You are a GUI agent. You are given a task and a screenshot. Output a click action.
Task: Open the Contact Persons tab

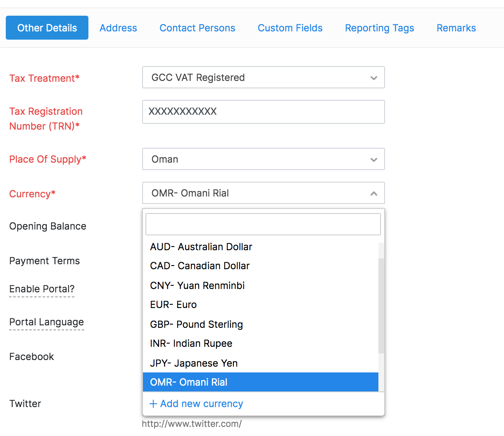197,28
